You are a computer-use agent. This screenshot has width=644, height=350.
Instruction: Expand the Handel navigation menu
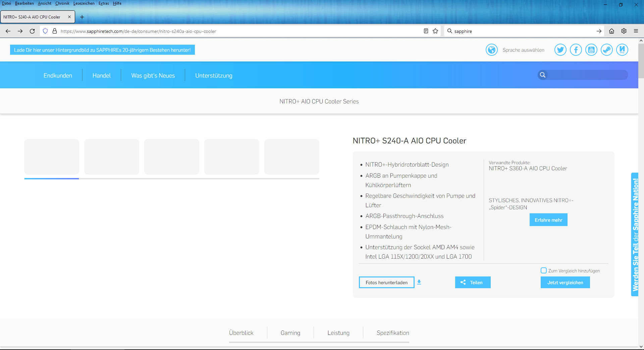[x=102, y=76]
